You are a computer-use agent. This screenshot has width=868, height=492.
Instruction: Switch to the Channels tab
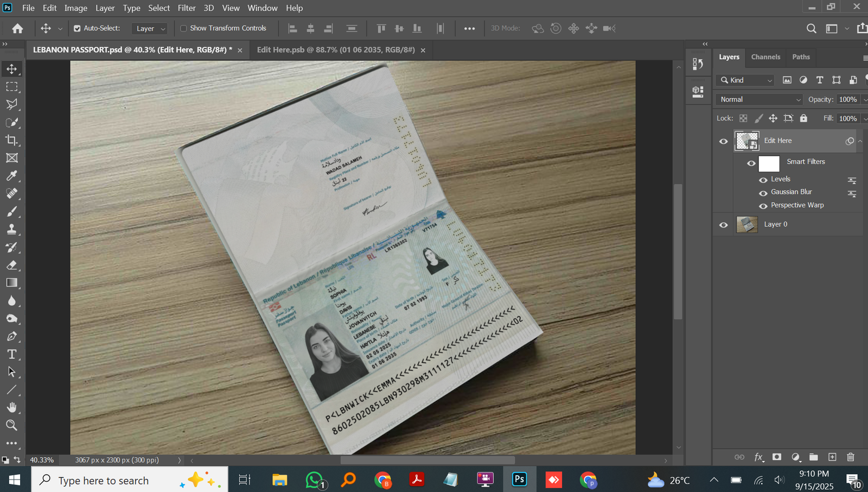point(765,57)
